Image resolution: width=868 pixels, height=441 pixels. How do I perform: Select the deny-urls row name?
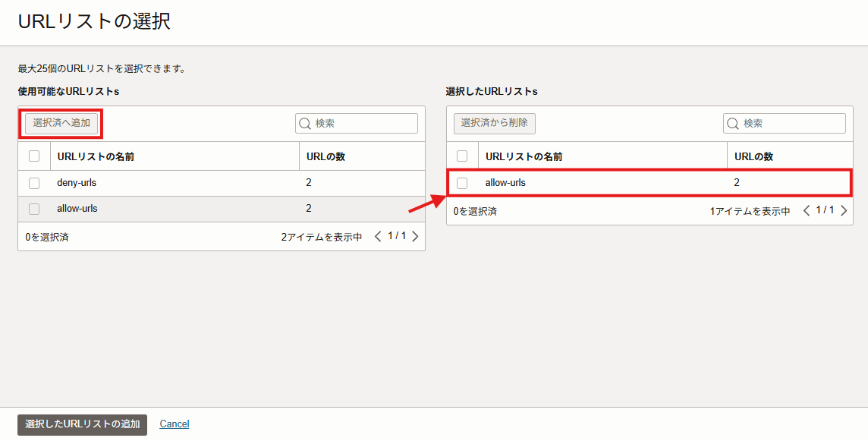[x=77, y=183]
